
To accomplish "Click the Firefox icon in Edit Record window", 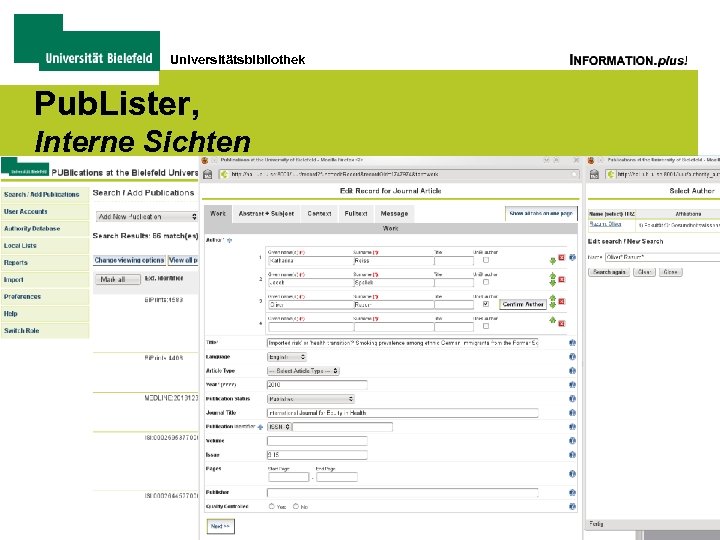I will coord(205,160).
